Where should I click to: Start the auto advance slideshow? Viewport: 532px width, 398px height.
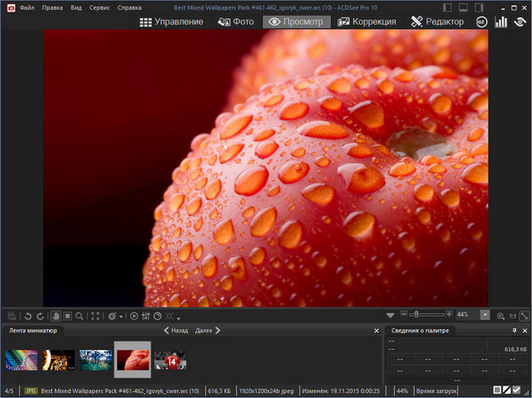(134, 316)
